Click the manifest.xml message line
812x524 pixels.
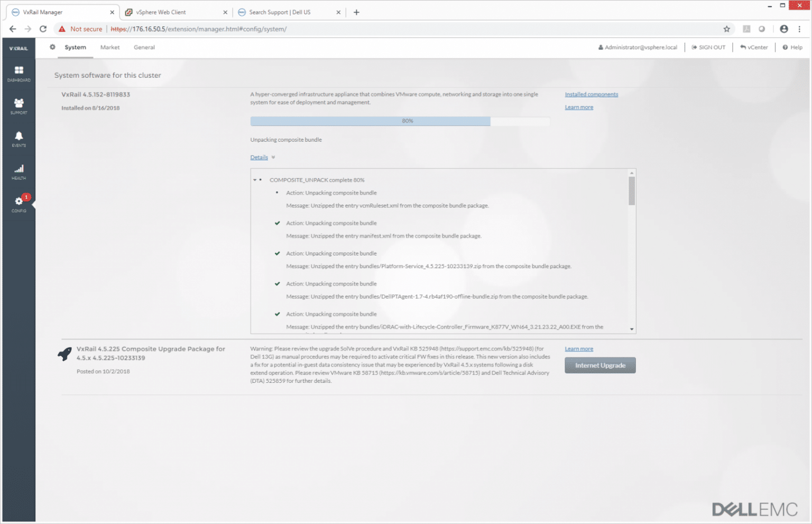click(x=384, y=236)
